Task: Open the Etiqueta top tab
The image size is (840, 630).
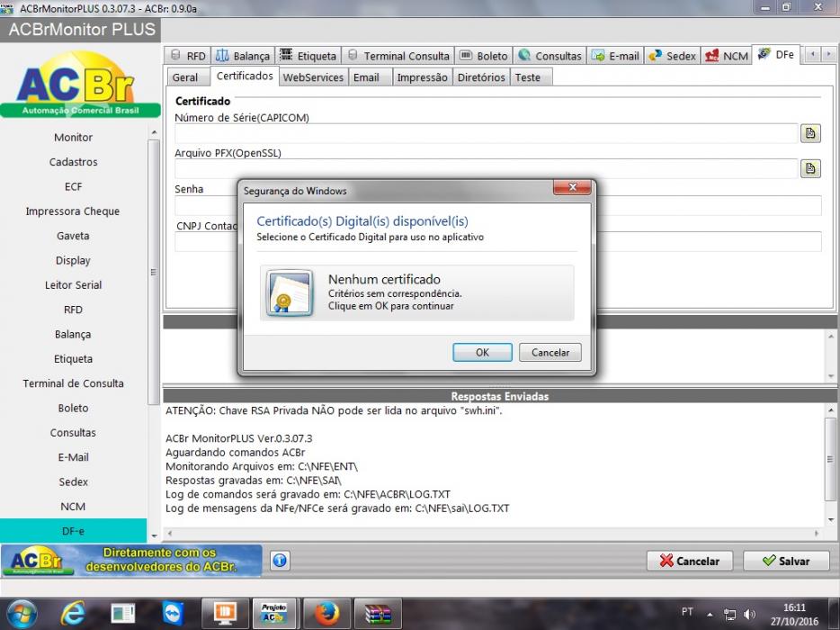Action: click(x=308, y=56)
